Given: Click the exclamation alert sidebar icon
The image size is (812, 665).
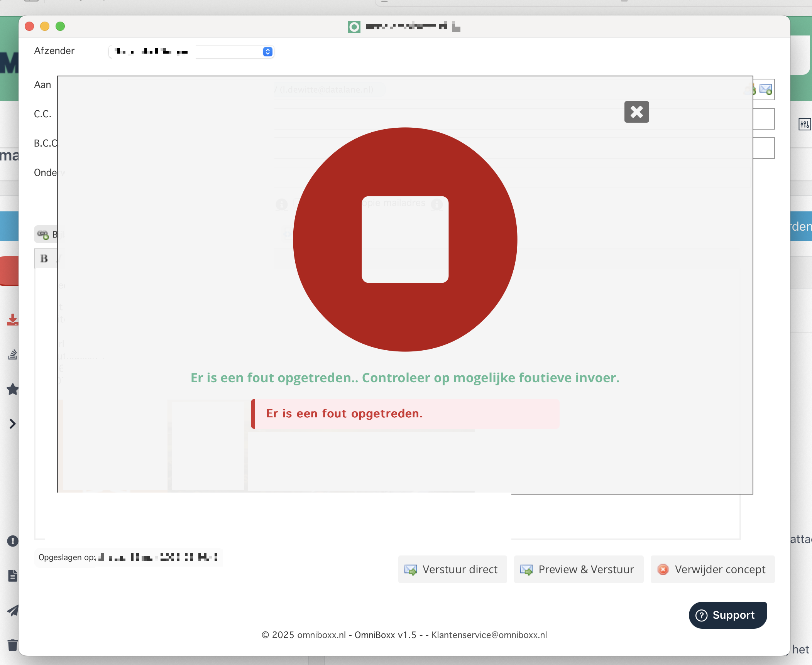Looking at the screenshot, I should [x=12, y=541].
